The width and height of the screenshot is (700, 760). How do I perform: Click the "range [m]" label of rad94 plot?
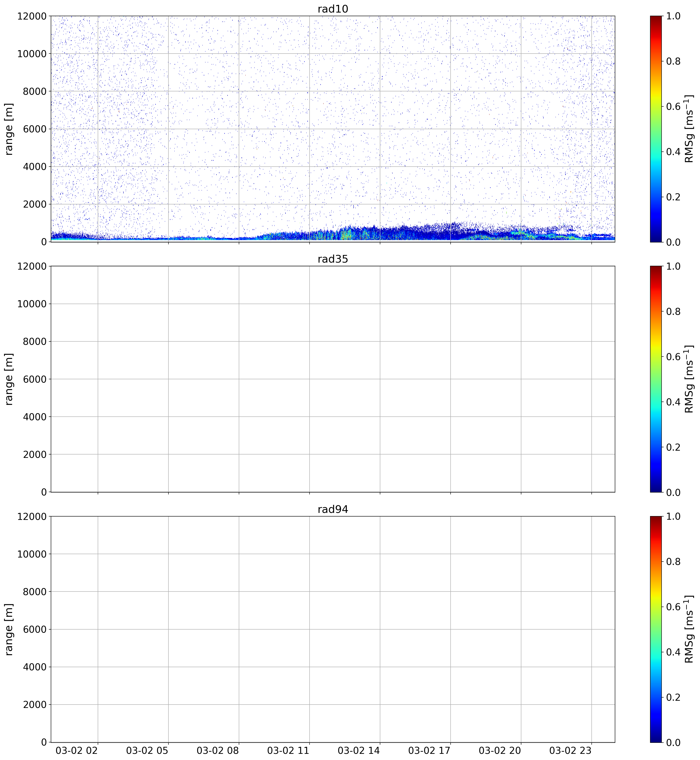coord(9,629)
